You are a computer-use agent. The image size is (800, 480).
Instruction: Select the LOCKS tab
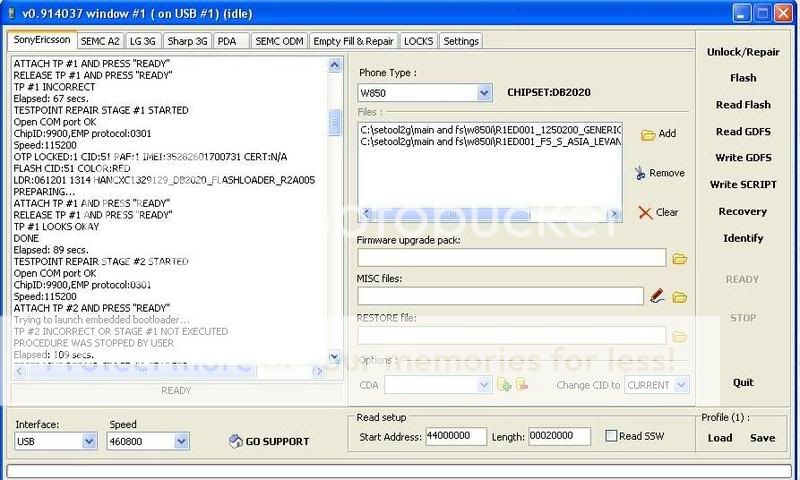(417, 41)
